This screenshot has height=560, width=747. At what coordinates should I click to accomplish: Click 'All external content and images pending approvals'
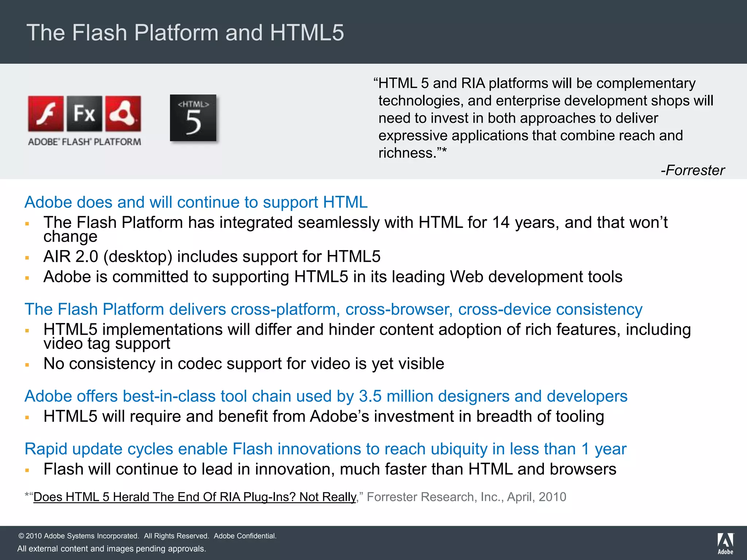[x=112, y=549]
